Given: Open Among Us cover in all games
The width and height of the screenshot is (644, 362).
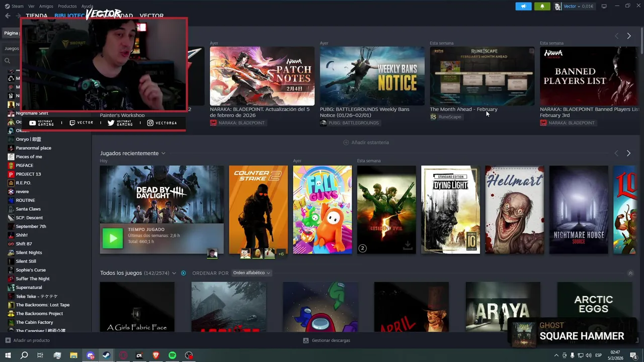Looking at the screenshot, I should (320, 307).
